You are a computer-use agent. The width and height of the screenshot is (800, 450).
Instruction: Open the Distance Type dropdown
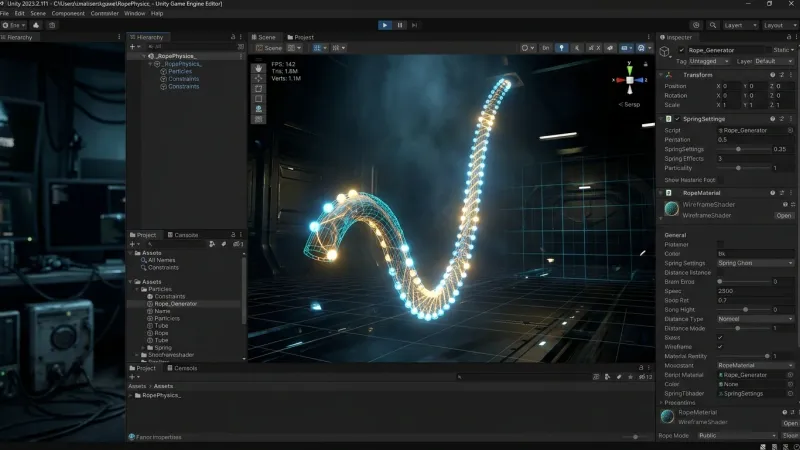click(x=755, y=319)
